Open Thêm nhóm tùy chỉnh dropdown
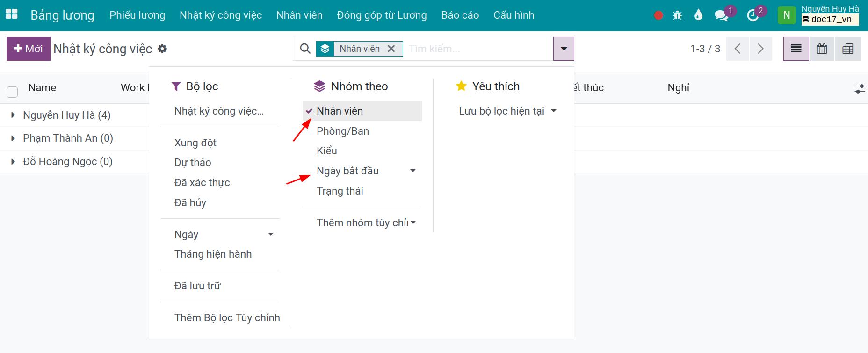The width and height of the screenshot is (868, 353). click(x=362, y=223)
